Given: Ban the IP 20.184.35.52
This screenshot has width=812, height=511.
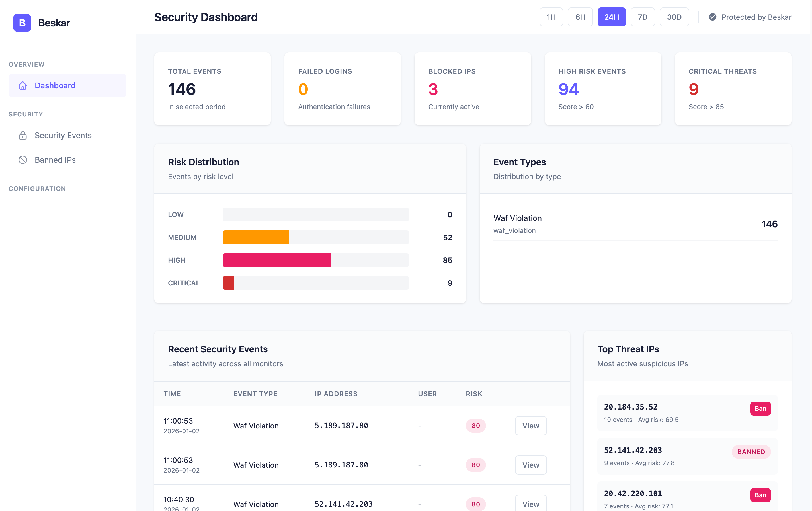Looking at the screenshot, I should click(x=760, y=408).
